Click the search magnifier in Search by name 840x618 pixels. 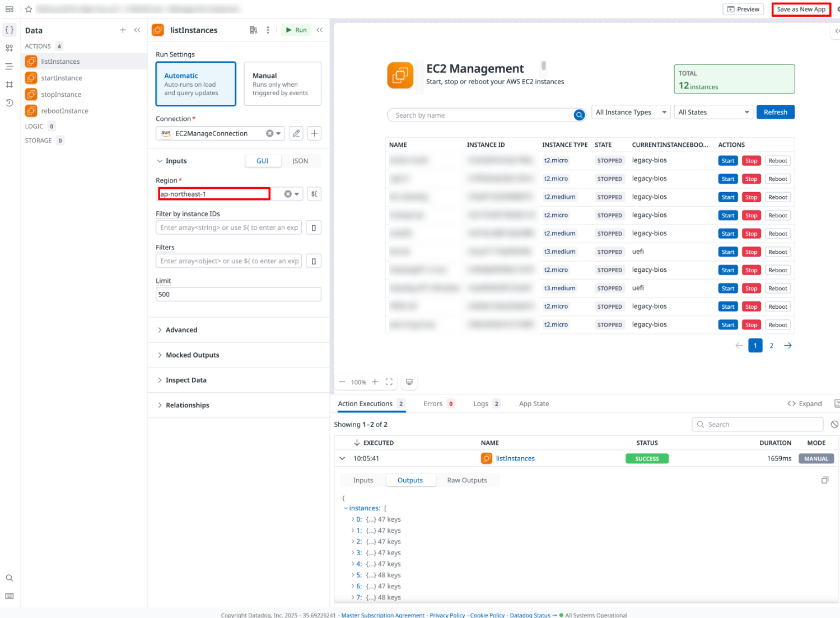click(579, 115)
